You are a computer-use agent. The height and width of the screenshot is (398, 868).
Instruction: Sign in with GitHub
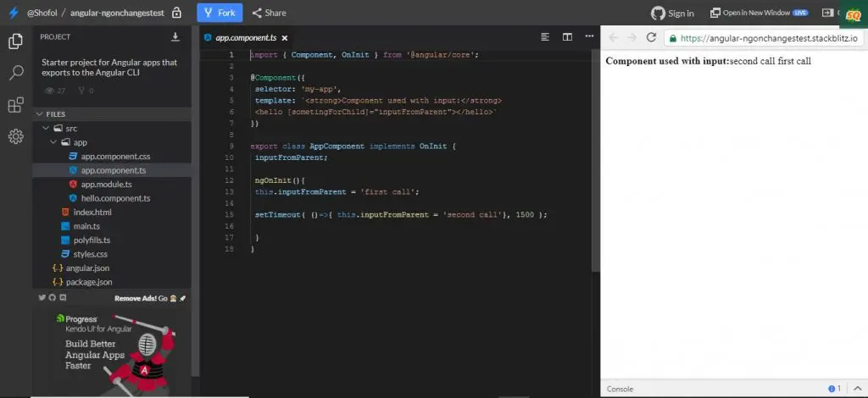pyautogui.click(x=672, y=13)
